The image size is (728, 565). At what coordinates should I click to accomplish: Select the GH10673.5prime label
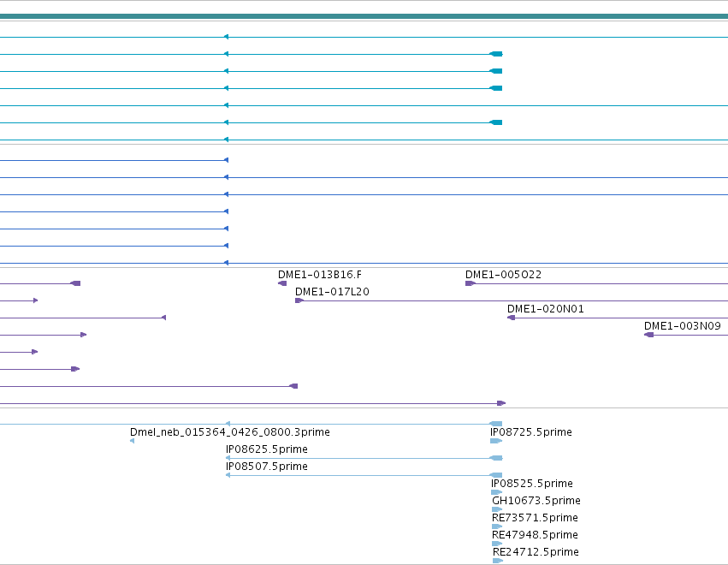point(536,501)
